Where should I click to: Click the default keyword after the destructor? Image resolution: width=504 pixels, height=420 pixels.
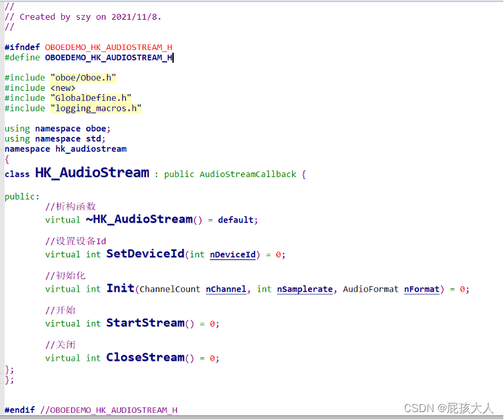click(236, 220)
